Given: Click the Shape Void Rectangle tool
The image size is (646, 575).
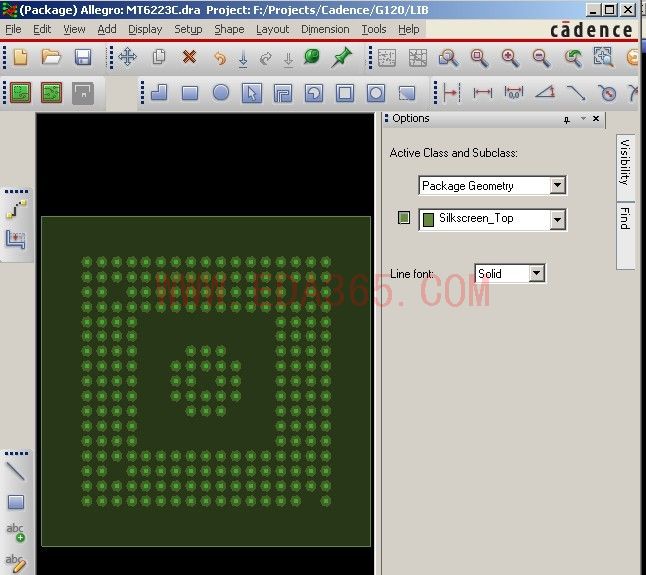Looking at the screenshot, I should (x=345, y=93).
